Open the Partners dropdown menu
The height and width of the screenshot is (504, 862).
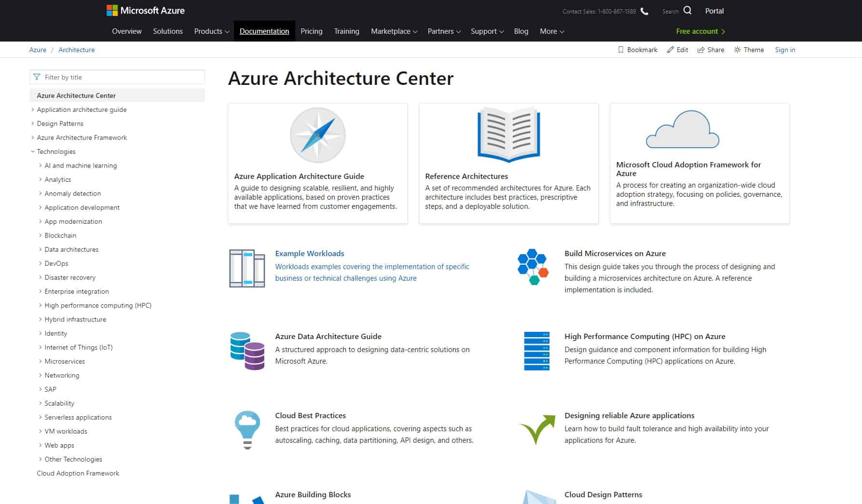tap(444, 31)
